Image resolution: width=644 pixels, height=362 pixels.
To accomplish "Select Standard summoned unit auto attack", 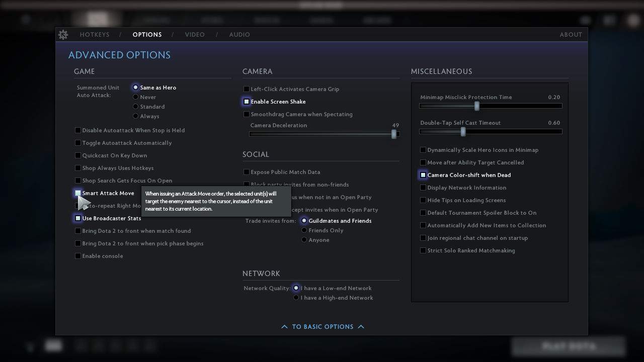I will coord(135,107).
